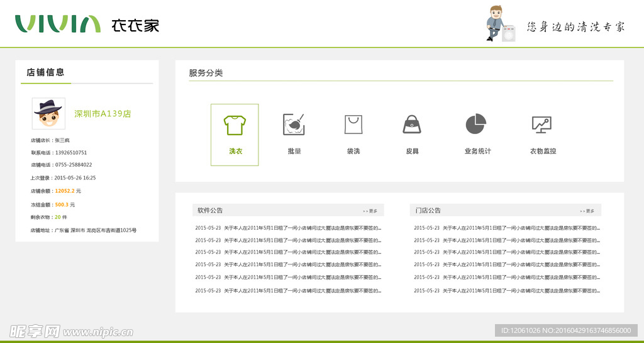Click the frozen amount 500.3

pos(62,205)
